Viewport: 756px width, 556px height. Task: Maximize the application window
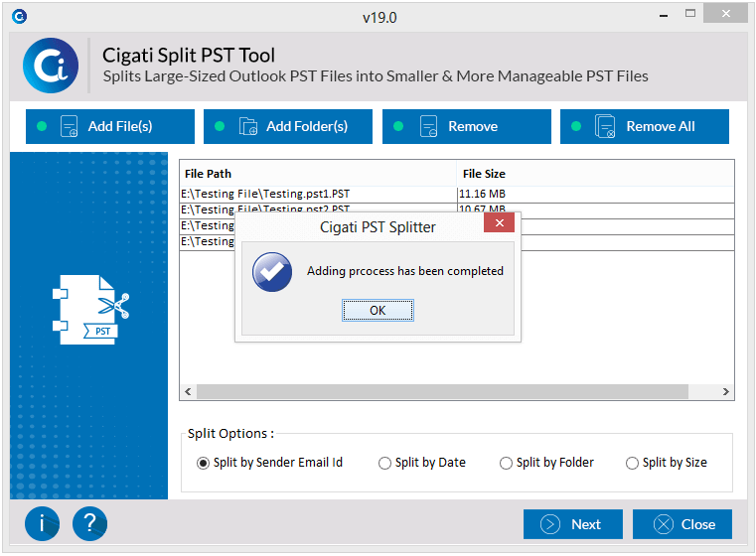(690, 14)
